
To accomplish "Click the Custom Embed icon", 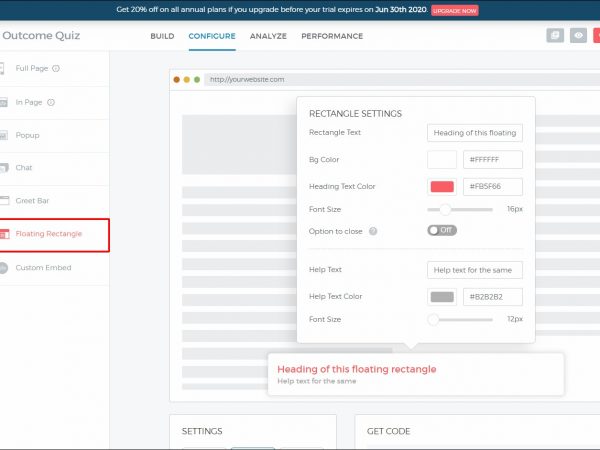I will coord(5,268).
